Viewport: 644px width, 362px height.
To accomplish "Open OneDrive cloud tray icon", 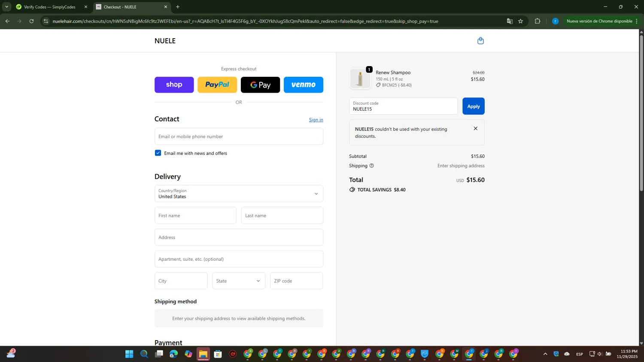I will [x=567, y=354].
